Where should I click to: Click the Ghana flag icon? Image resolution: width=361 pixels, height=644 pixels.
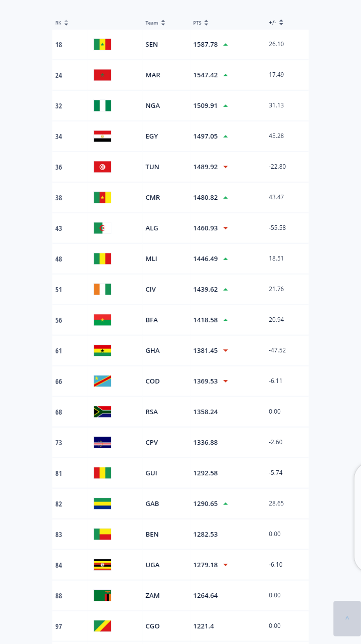102,350
